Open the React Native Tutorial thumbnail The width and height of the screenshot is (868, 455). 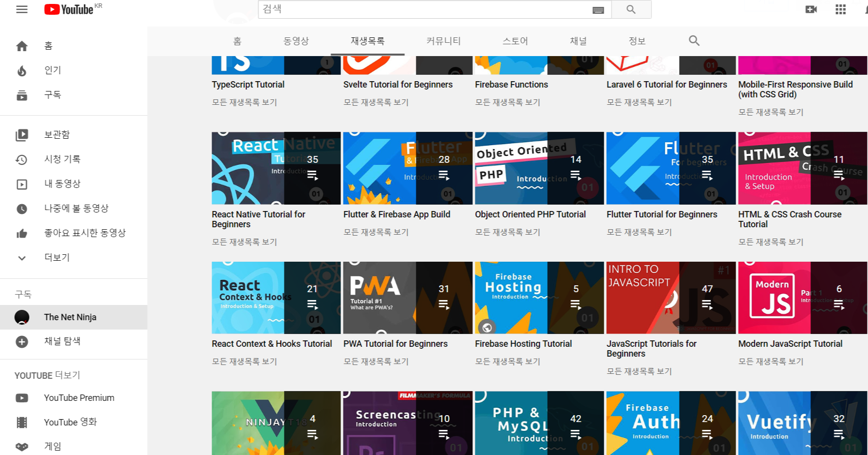click(x=276, y=168)
